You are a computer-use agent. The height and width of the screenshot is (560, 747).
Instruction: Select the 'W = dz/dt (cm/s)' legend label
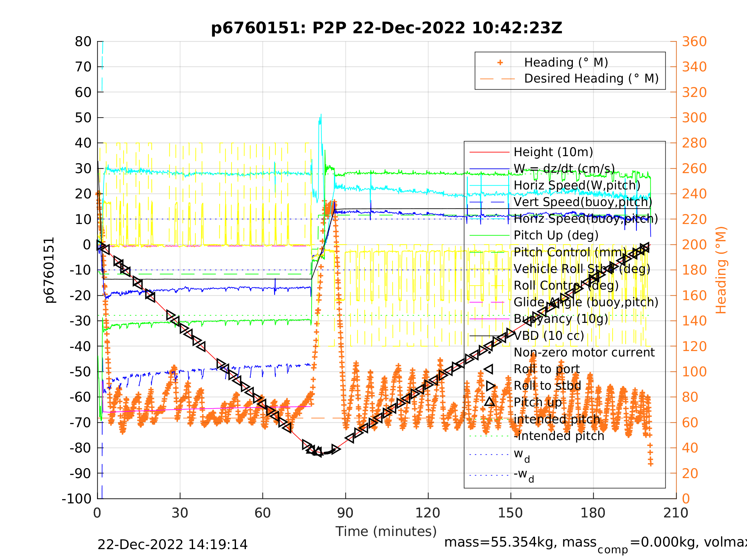pos(564,169)
